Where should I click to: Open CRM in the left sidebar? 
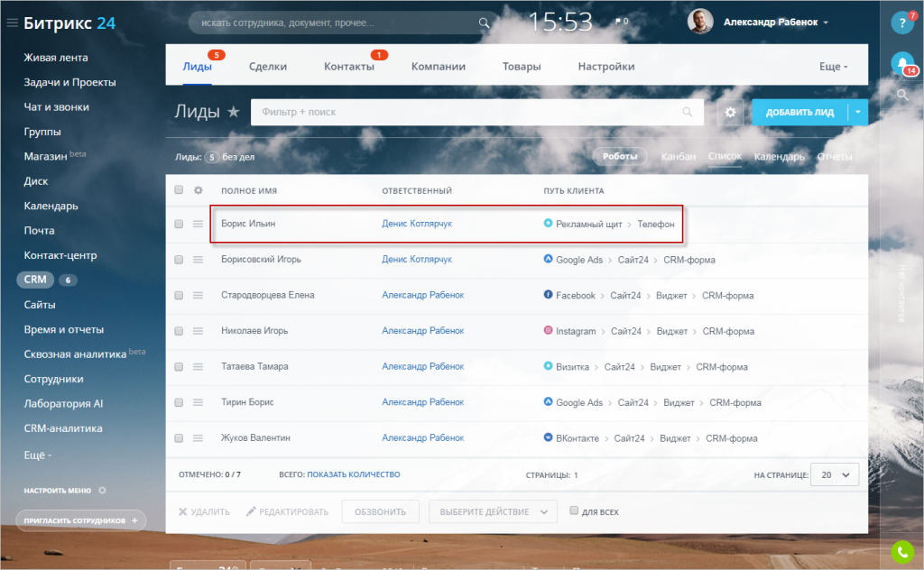pyautogui.click(x=35, y=280)
